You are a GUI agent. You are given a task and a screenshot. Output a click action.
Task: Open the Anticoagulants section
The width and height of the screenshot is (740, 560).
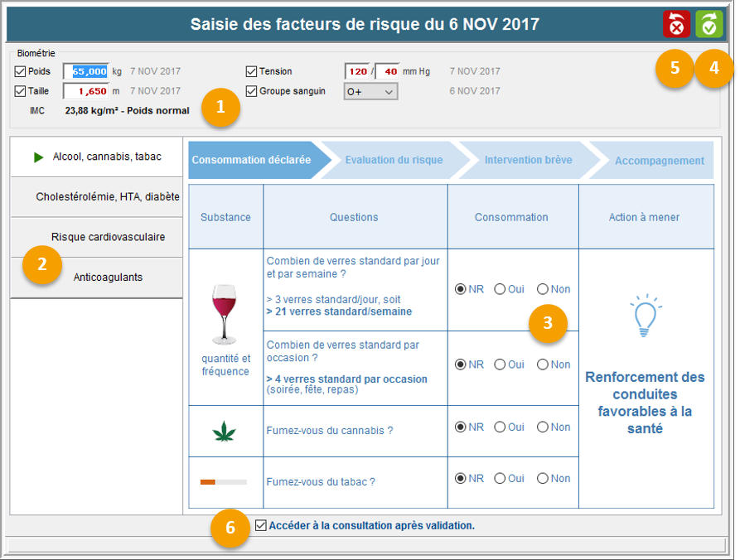[108, 277]
